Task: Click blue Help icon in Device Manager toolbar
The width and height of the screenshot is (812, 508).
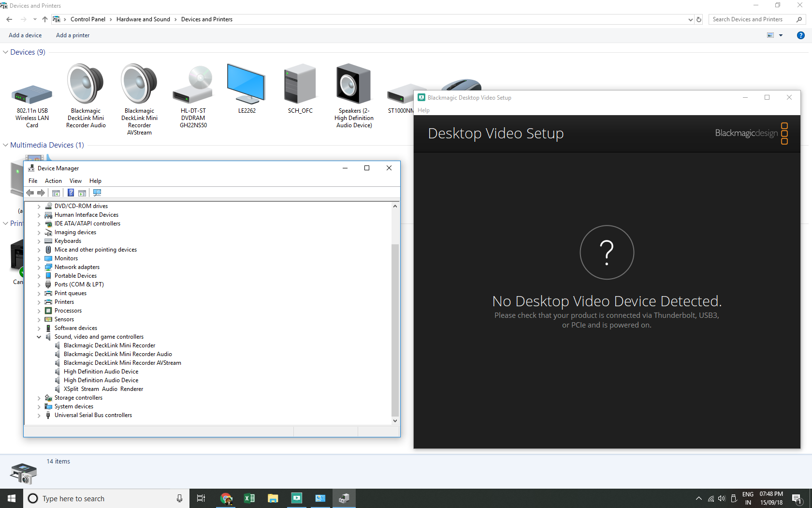Action: (x=71, y=193)
